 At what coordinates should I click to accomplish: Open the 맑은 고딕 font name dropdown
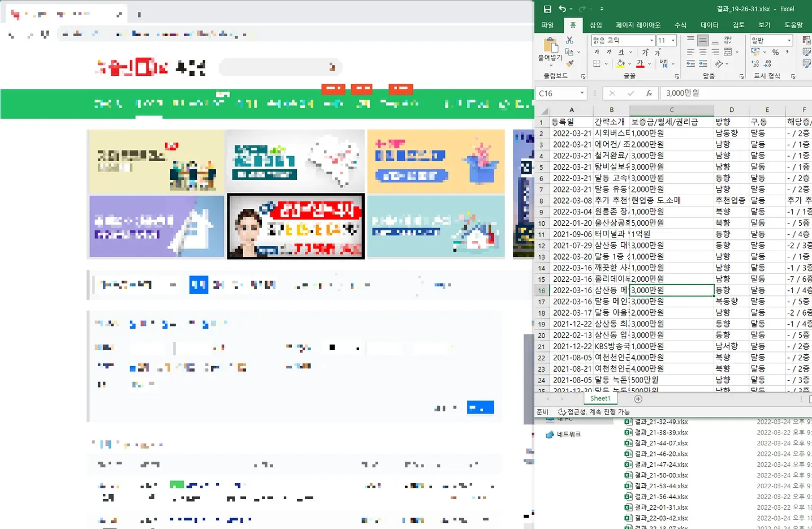(x=651, y=40)
